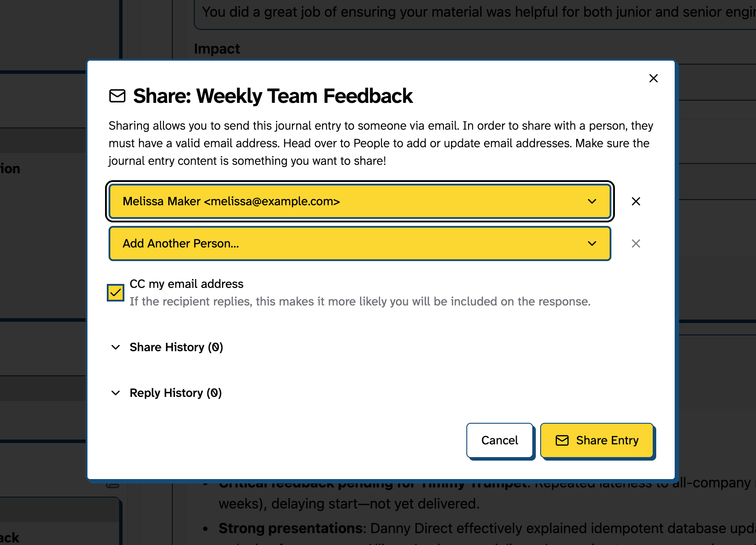Click the Cancel button
This screenshot has width=756, height=545.
pyautogui.click(x=499, y=440)
